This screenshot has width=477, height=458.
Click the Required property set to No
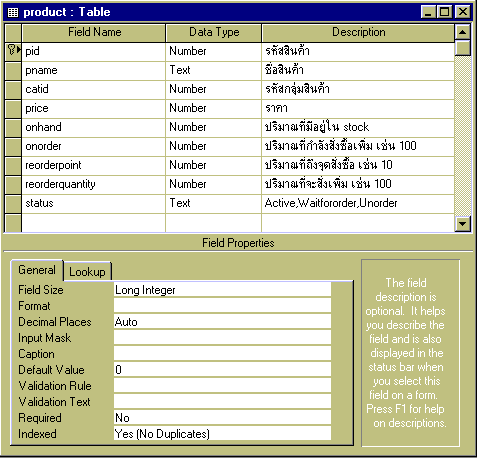[x=222, y=418]
